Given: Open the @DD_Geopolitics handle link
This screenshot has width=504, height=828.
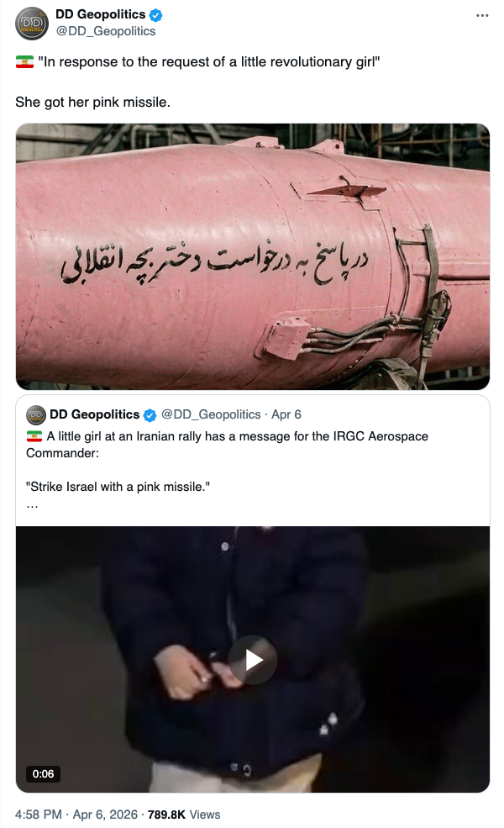Looking at the screenshot, I should (106, 31).
